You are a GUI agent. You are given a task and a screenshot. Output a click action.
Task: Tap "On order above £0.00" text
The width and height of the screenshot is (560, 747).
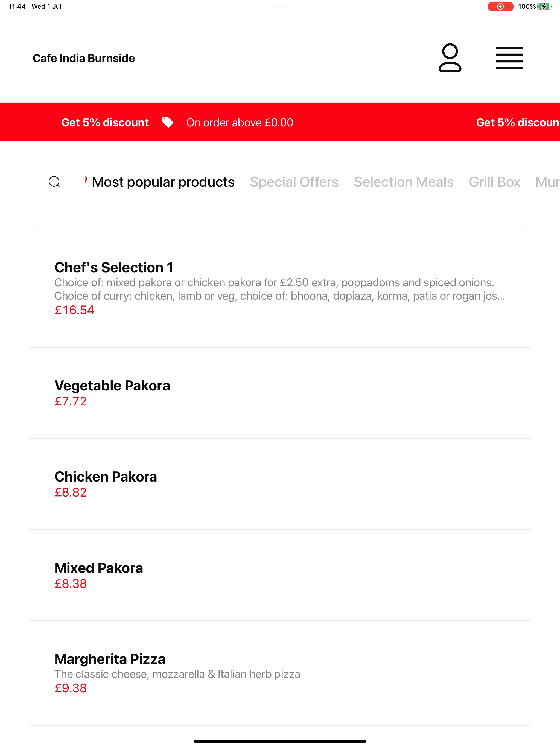click(240, 122)
